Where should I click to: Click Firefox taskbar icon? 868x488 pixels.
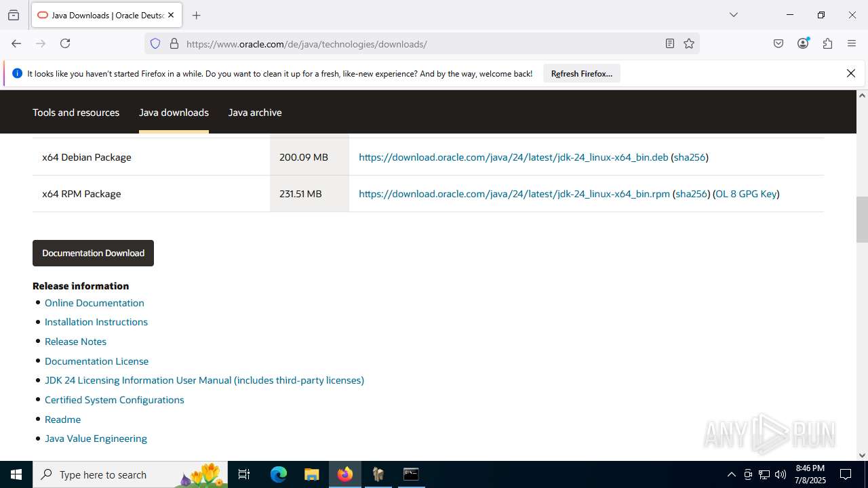(x=345, y=474)
